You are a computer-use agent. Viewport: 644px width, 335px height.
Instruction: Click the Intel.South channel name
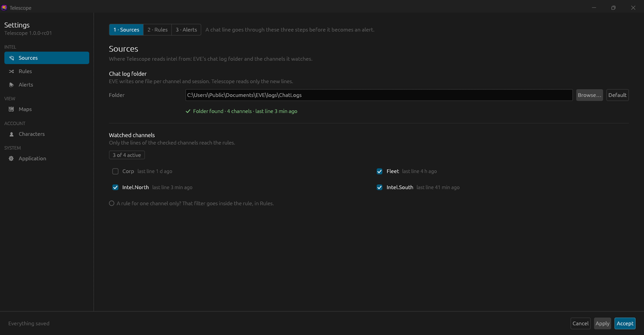(x=399, y=187)
